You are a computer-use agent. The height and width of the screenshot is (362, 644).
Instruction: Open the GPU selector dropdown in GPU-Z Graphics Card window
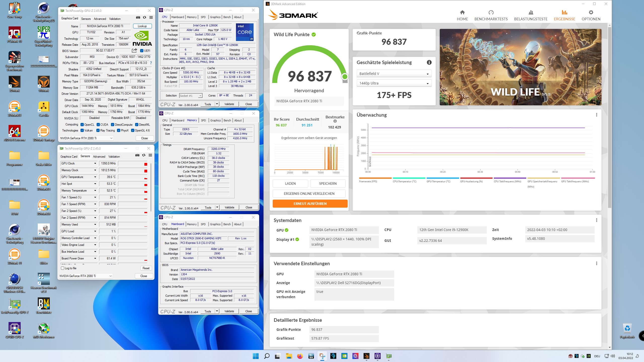(x=87, y=138)
